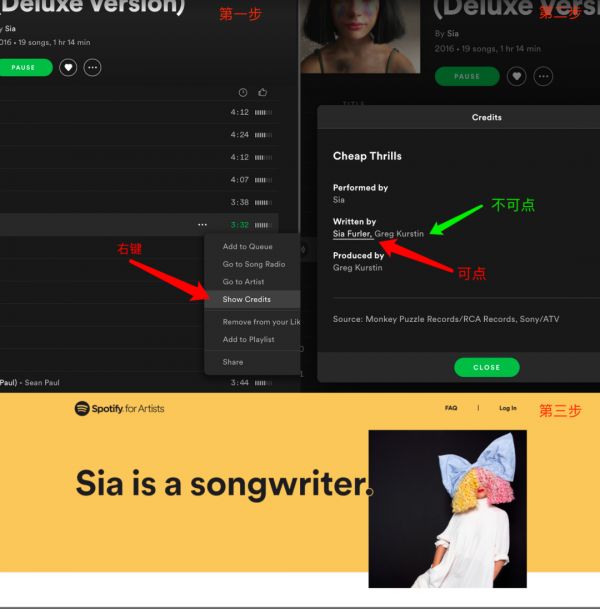The height and width of the screenshot is (609, 600).
Task: Click Share in the context menu
Action: point(233,362)
